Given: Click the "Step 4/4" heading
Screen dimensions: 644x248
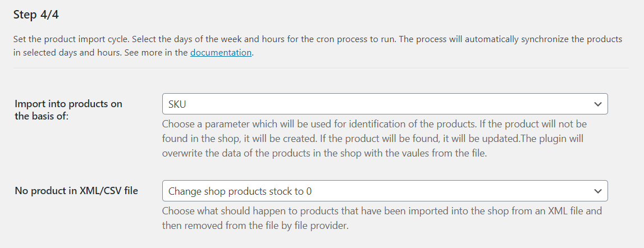Looking at the screenshot, I should [36, 15].
